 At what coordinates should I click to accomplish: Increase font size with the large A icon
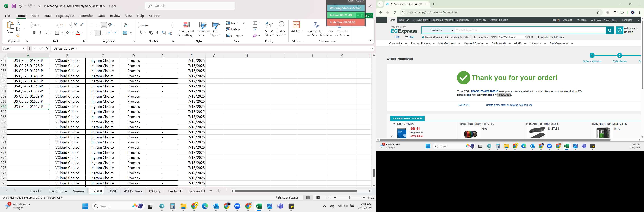click(x=75, y=25)
